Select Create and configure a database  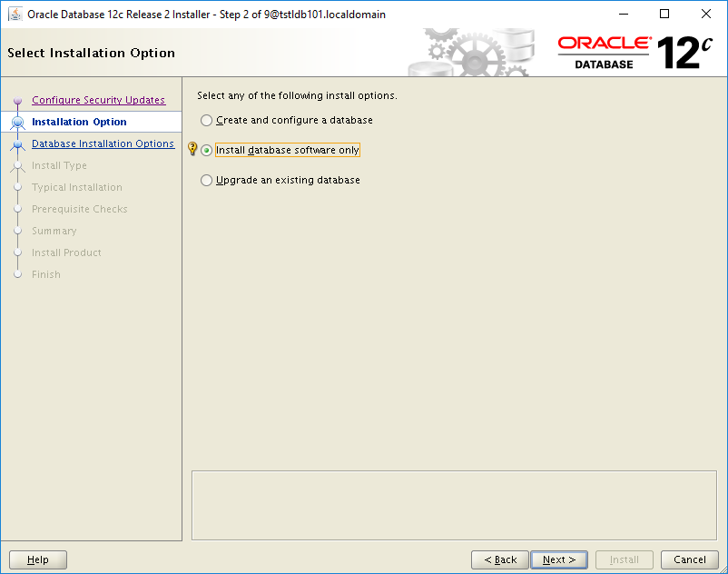point(287,120)
